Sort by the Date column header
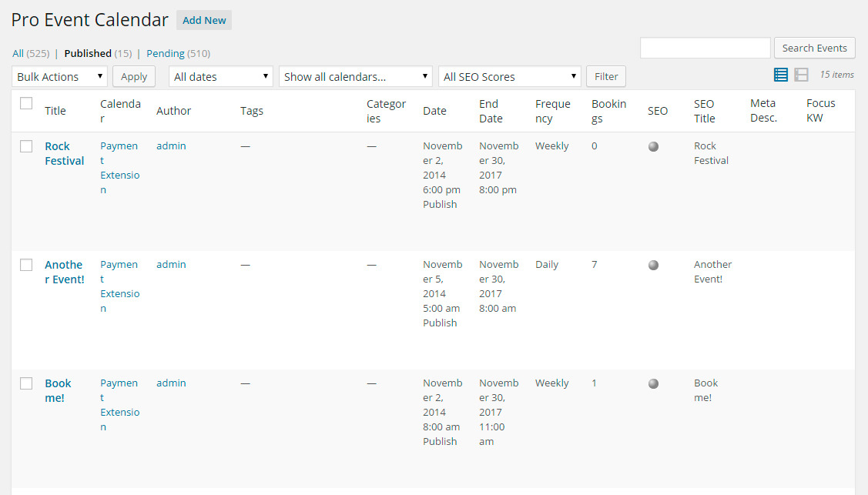Image resolution: width=868 pixels, height=495 pixels. (434, 111)
